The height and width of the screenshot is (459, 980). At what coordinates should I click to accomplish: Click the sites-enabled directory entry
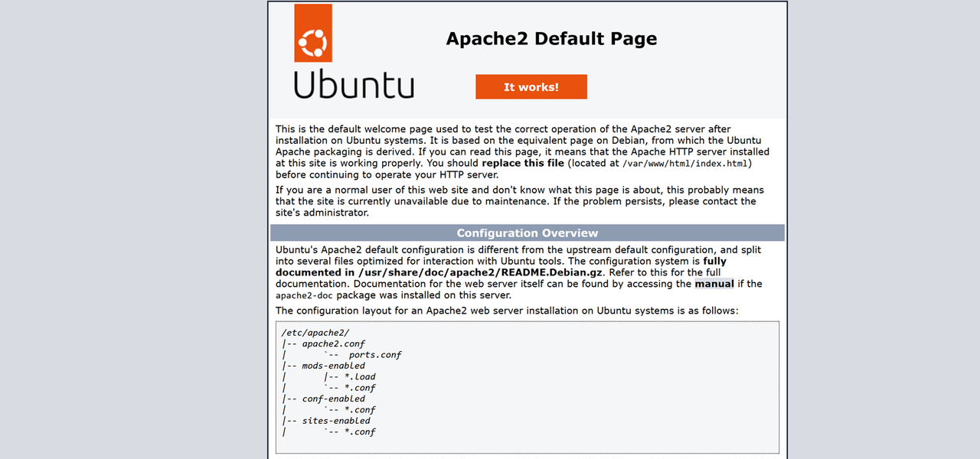(x=335, y=421)
